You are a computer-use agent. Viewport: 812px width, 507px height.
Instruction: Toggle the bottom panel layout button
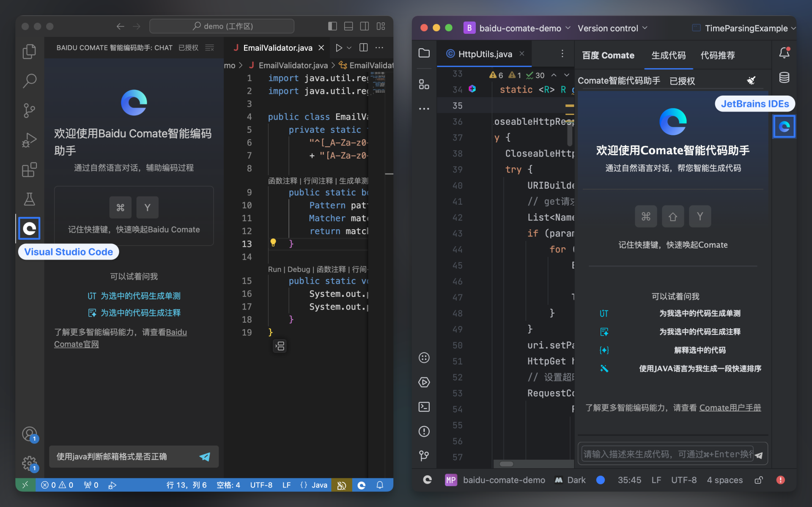(x=348, y=26)
